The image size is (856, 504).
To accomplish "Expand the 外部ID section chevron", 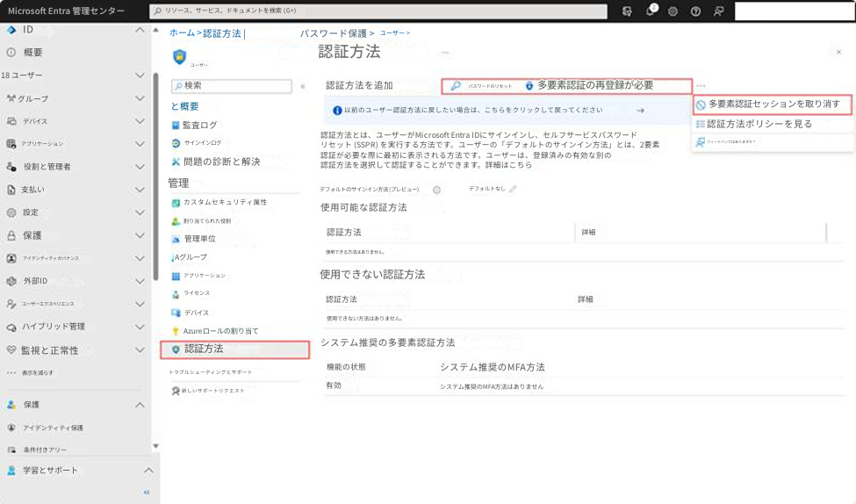I will (140, 281).
